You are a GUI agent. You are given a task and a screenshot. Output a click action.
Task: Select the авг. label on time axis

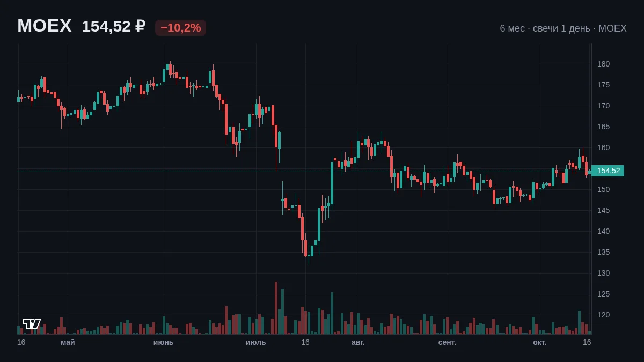[358, 342]
